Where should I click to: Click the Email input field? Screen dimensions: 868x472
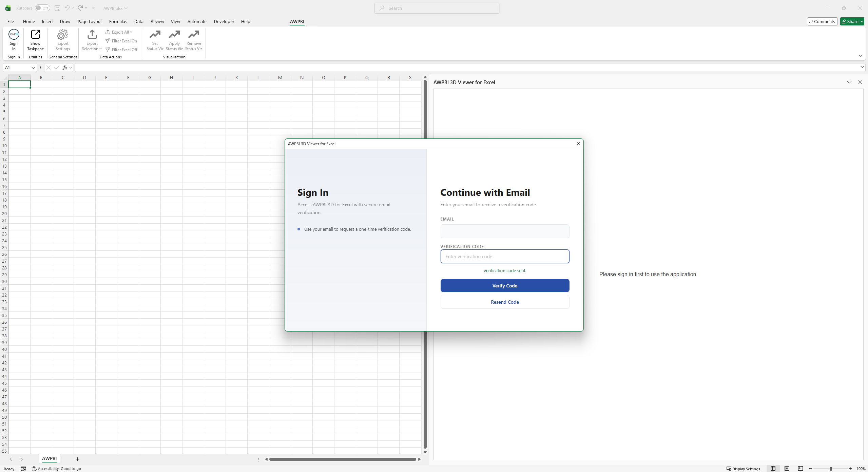click(505, 231)
